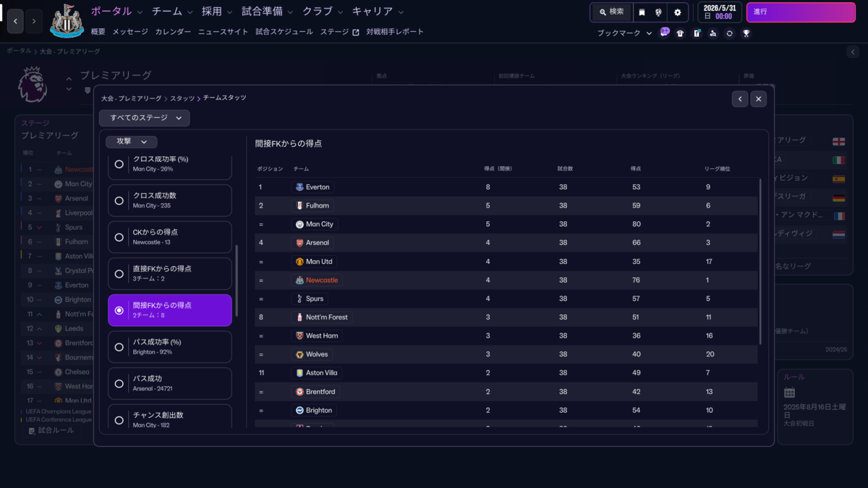This screenshot has height=488, width=868.
Task: Click the external link icon beside ステージ
Action: 356,33
